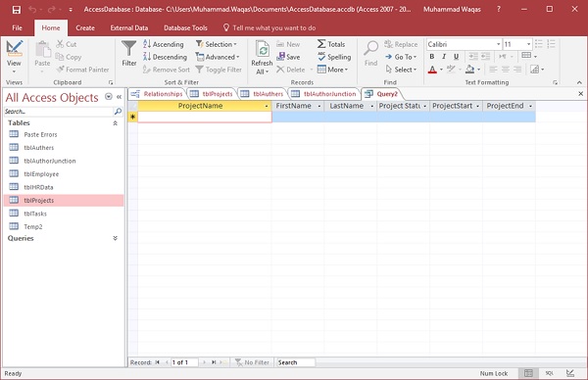588x380 pixels.
Task: Click the new record row selector asterisk
Action: pos(132,117)
